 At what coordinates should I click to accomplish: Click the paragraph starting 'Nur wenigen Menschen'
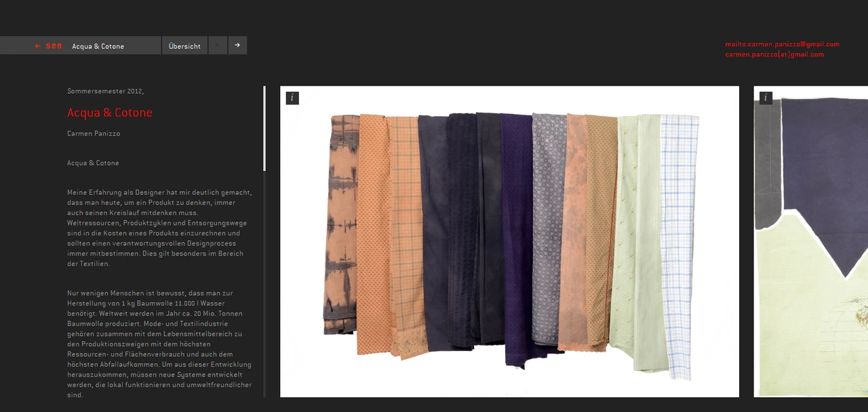tap(159, 343)
